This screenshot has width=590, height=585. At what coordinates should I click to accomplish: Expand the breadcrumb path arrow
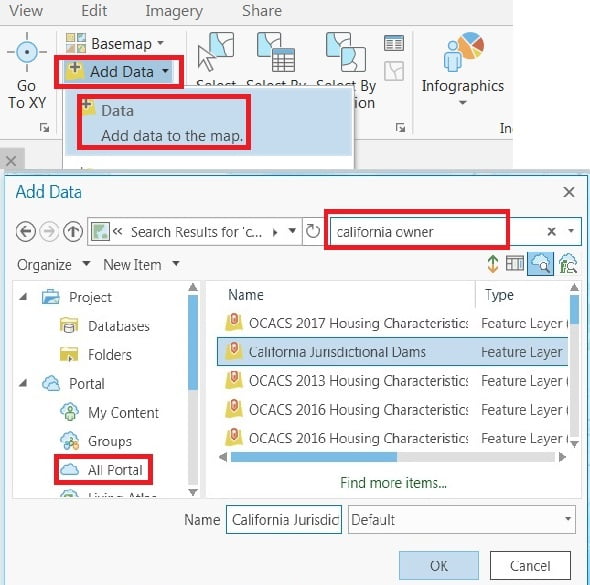point(275,232)
